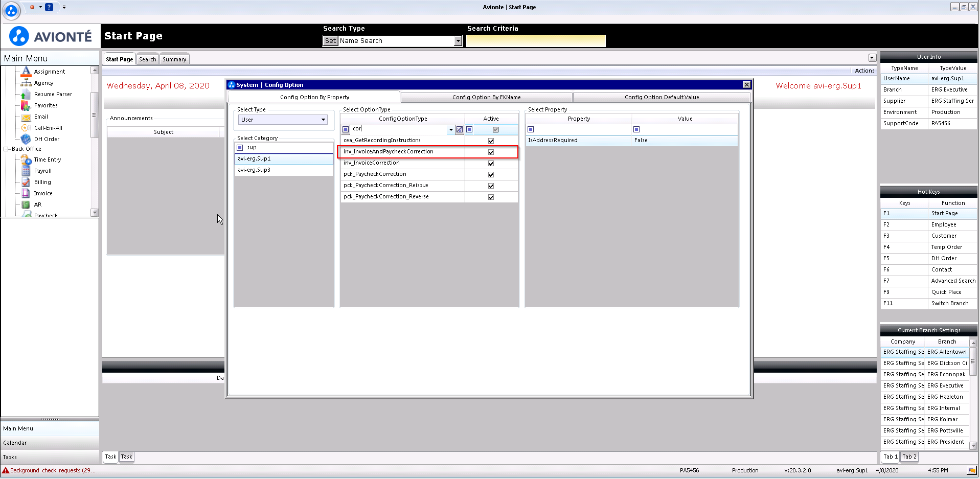Open the Invoice icon
The width and height of the screenshot is (980, 479).
pyautogui.click(x=26, y=193)
